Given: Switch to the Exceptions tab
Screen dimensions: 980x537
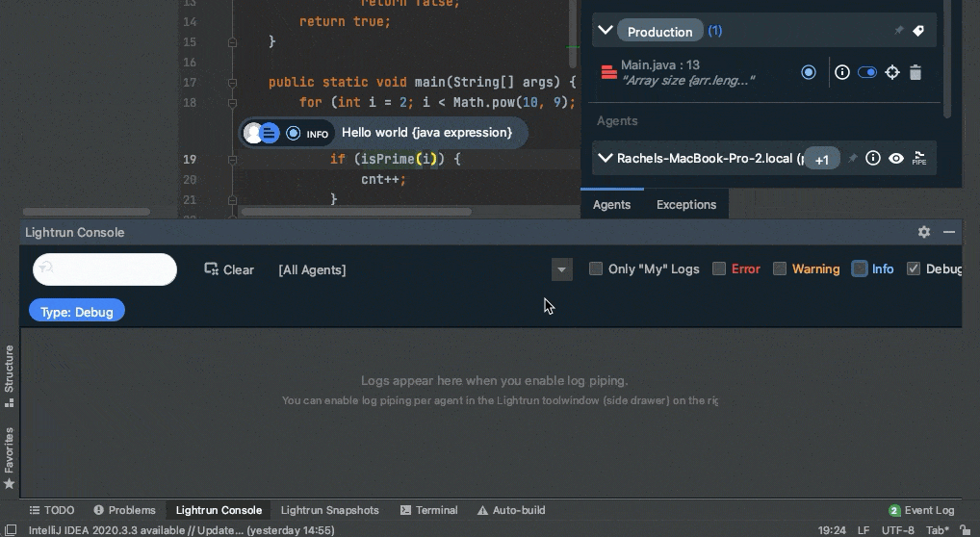Looking at the screenshot, I should tap(685, 204).
